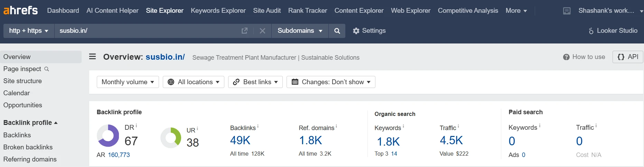The height and width of the screenshot is (167, 644).
Task: Click the UR info icon
Action: [x=197, y=129]
